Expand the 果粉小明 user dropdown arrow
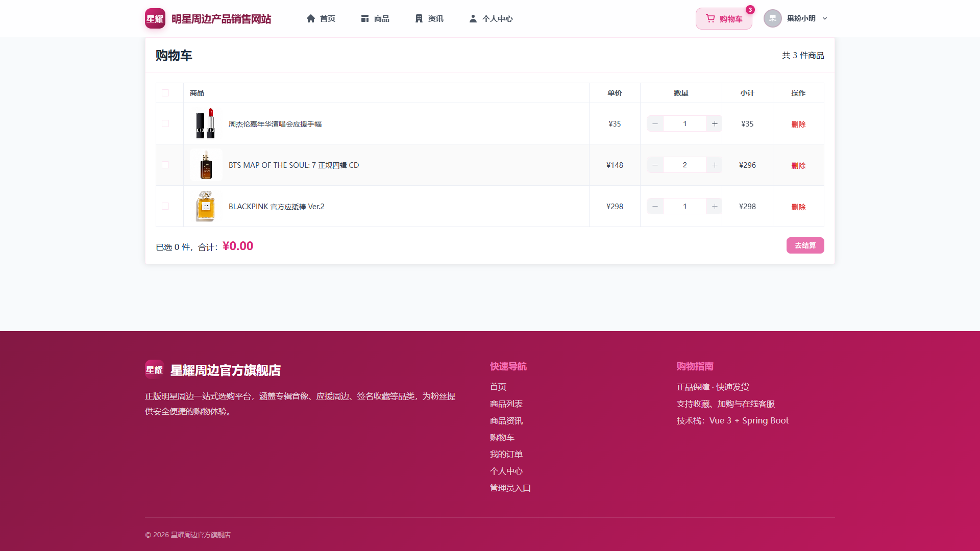 tap(825, 18)
